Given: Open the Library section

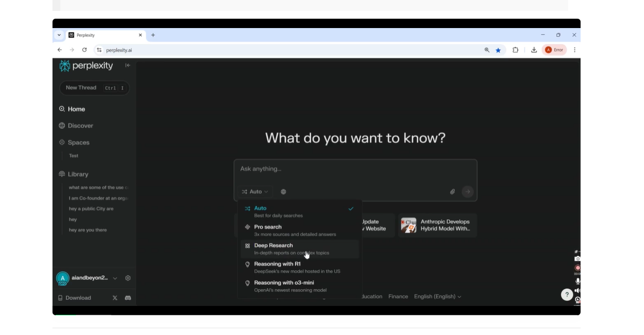Looking at the screenshot, I should [x=74, y=174].
